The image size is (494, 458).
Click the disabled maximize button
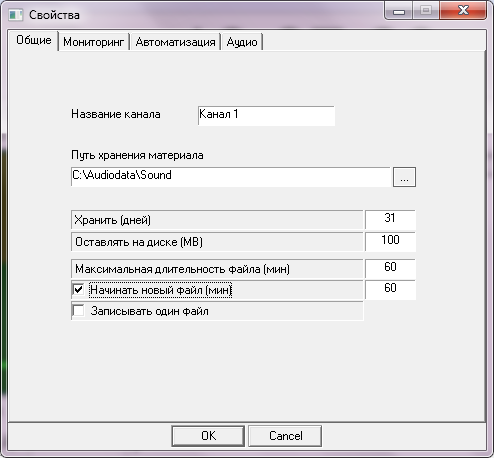tap(426, 11)
